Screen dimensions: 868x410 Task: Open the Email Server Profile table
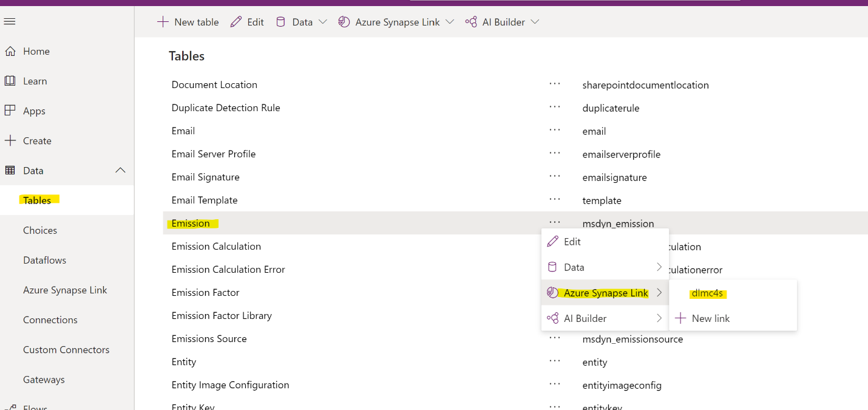pos(214,154)
